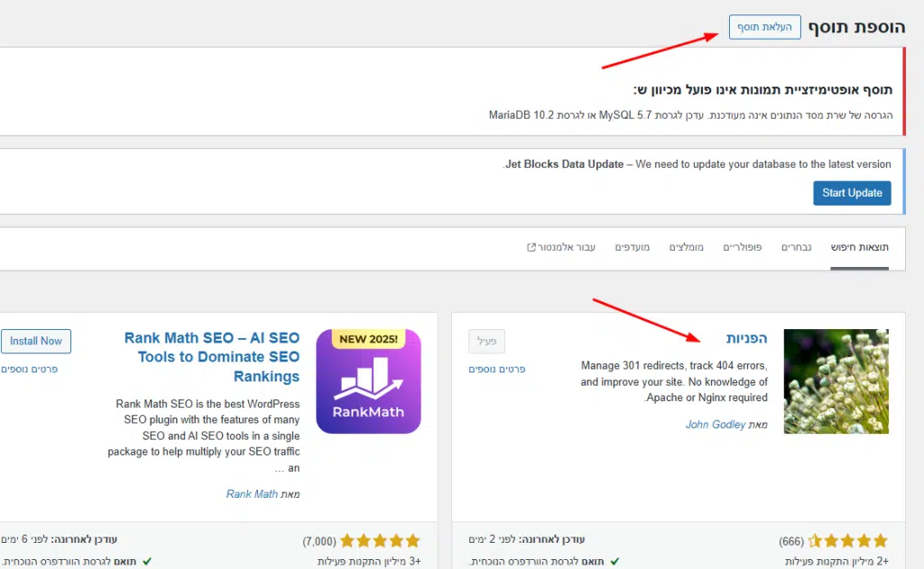Viewport: 924px width, 569px height.
Task: Open the הפניות plugin title link
Action: point(746,338)
